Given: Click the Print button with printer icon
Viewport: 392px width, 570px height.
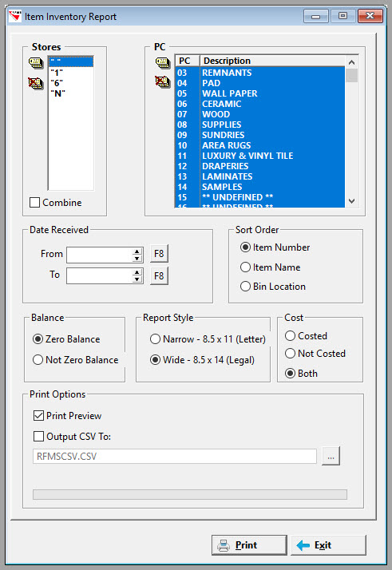Looking at the screenshot, I should [x=249, y=545].
